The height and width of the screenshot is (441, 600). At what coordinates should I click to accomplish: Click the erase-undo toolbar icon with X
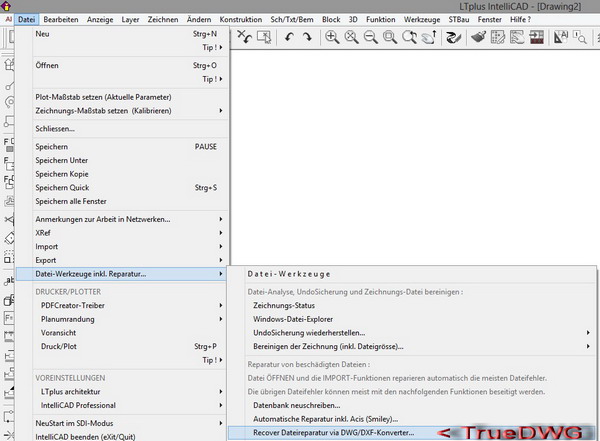click(x=244, y=37)
